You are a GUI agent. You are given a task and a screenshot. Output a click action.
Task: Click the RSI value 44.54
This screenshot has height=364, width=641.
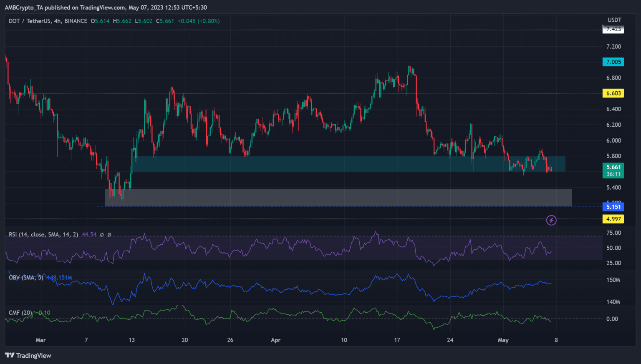(89, 234)
